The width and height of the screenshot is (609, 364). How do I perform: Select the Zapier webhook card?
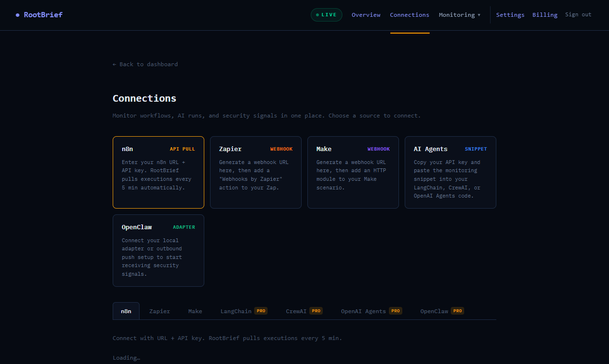256,172
